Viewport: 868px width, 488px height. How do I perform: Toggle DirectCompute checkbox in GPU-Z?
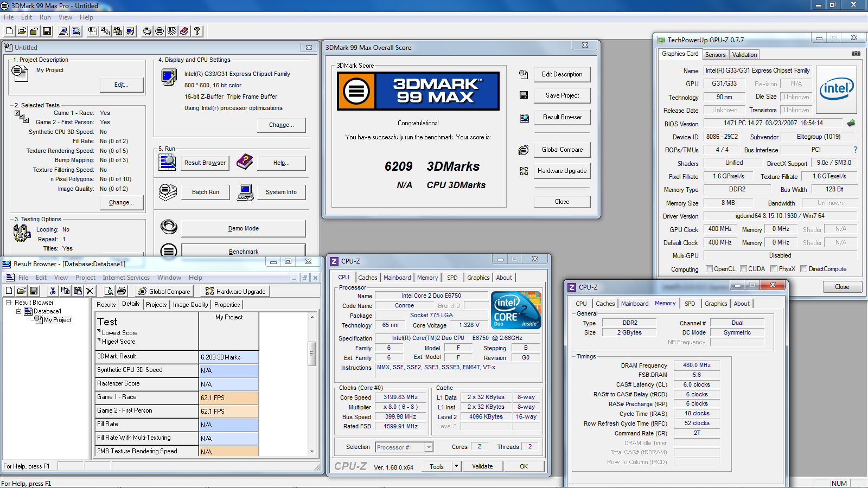(x=804, y=269)
